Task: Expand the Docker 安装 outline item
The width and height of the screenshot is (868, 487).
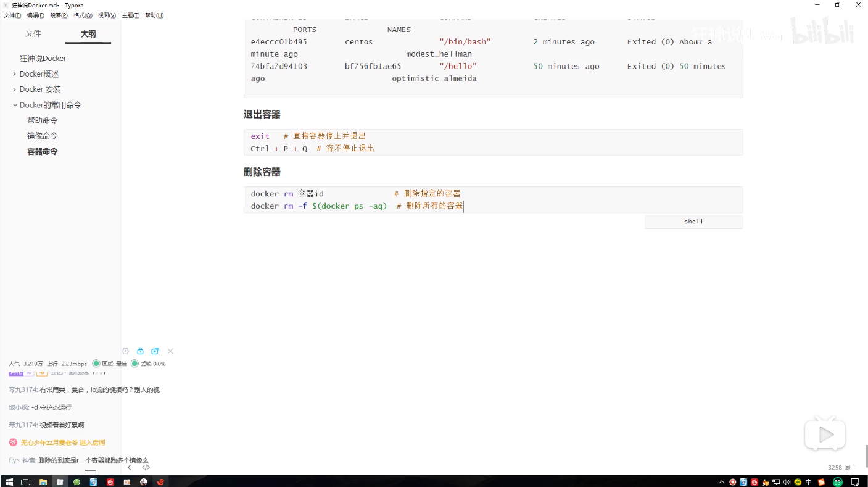Action: 14,89
